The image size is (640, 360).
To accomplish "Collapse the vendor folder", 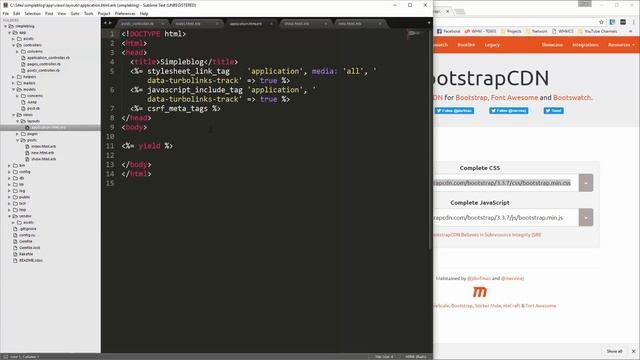I will 9,216.
